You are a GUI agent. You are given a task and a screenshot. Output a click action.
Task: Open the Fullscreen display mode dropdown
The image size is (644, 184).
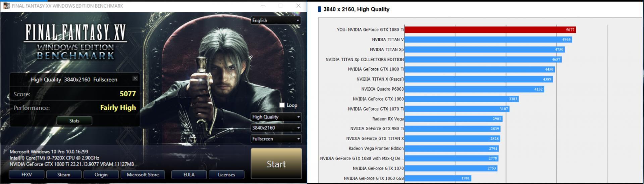tap(276, 139)
